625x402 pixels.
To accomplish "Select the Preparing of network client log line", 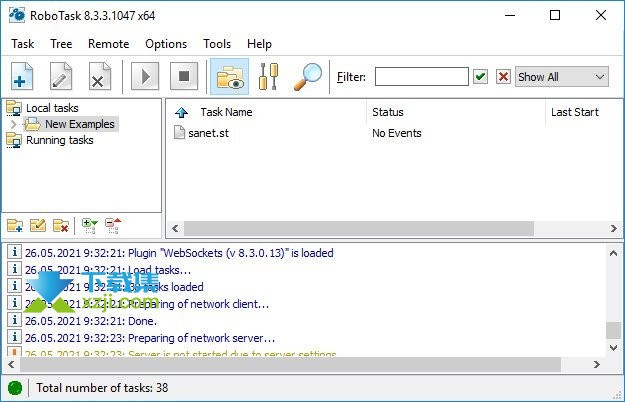I will pos(147,304).
